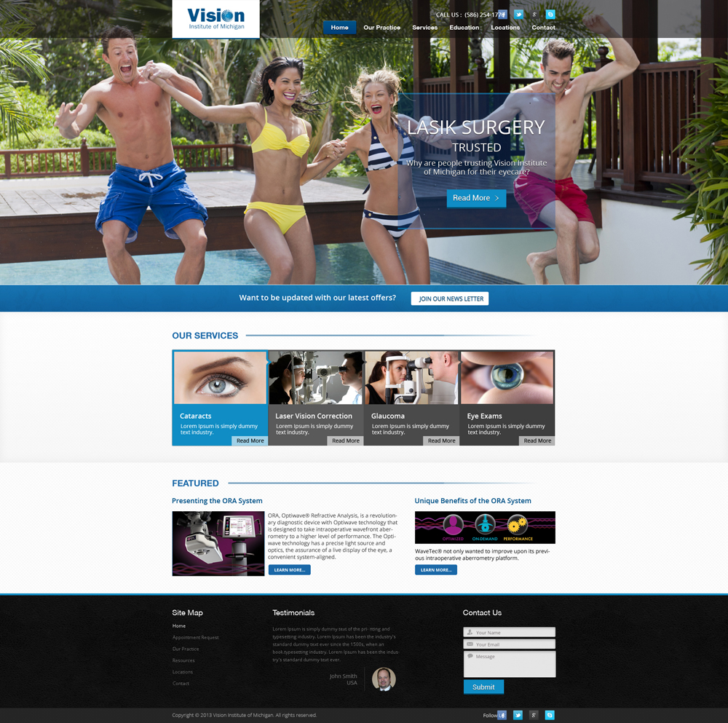Open Presenting the ORA System heading
This screenshot has width=728, height=723.
click(217, 501)
